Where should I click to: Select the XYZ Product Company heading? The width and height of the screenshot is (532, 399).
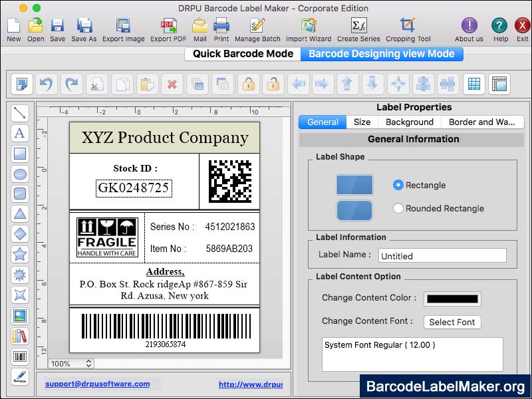point(165,138)
